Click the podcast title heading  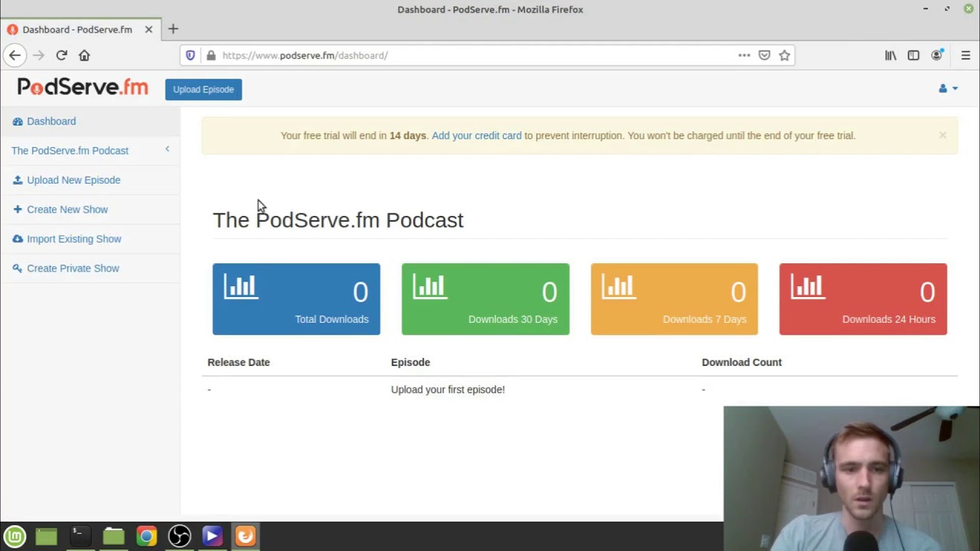point(338,220)
